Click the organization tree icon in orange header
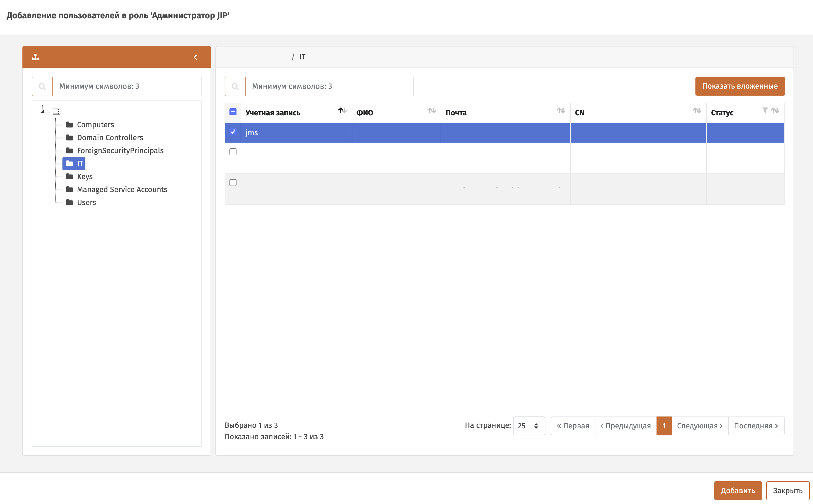This screenshot has height=504, width=813. (35, 57)
